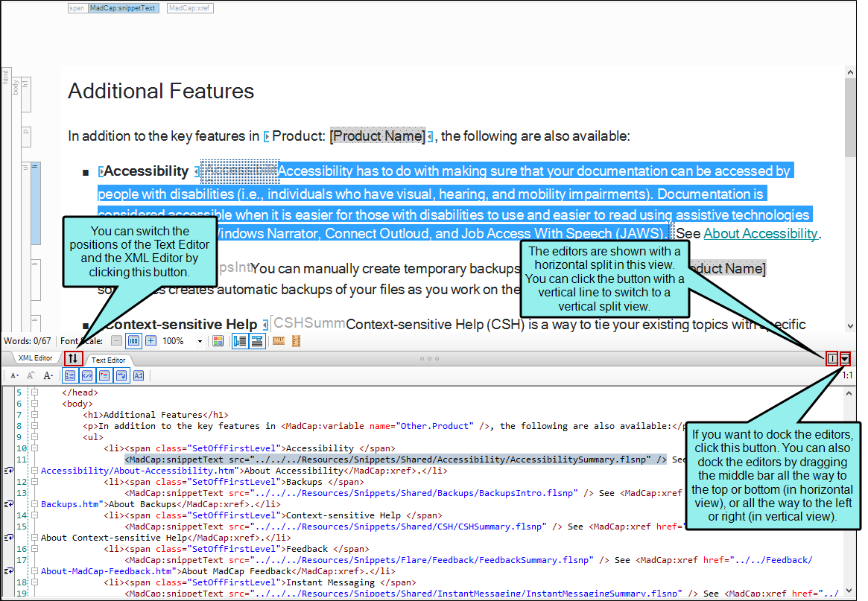Open the About Accessibility link

point(760,234)
